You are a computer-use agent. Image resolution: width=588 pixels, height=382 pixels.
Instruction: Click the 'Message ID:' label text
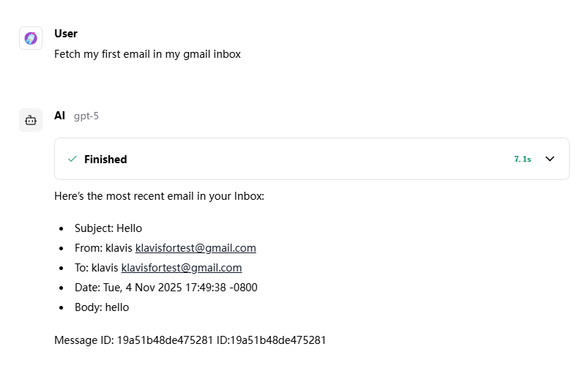click(84, 340)
